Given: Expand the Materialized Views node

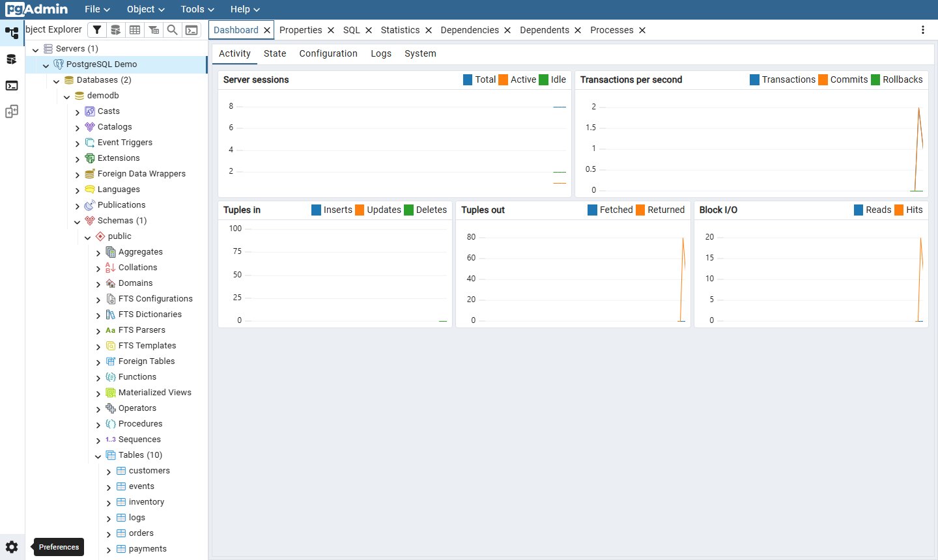Looking at the screenshot, I should tap(98, 393).
